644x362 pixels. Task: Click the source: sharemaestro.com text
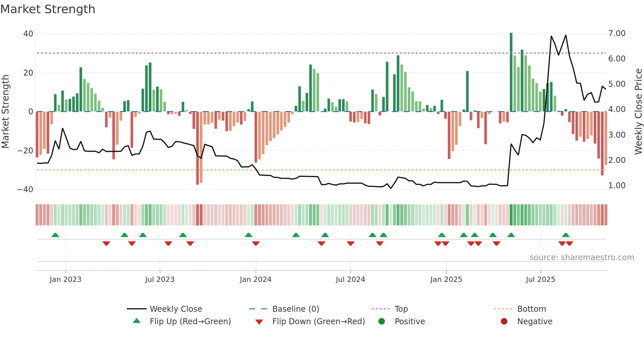coord(582,257)
